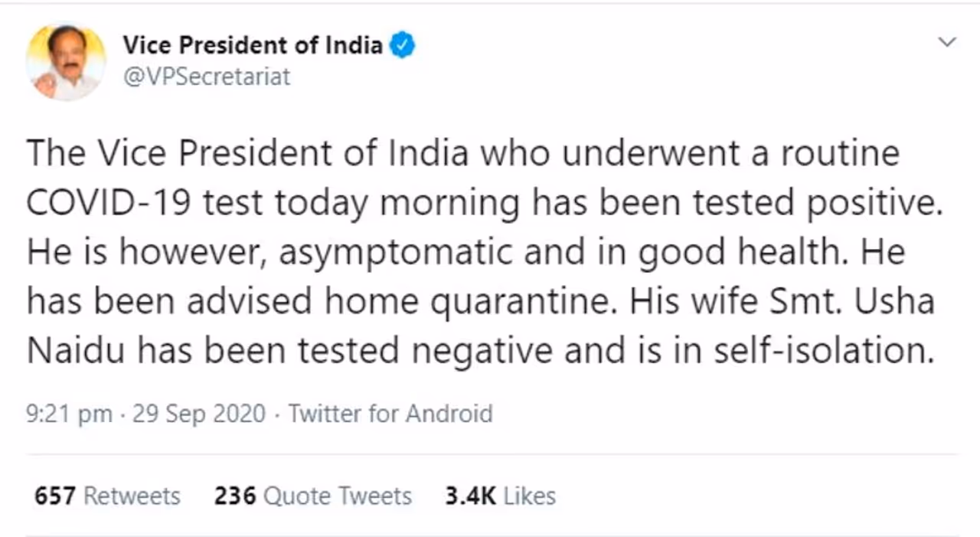Show the 3.4K Likes list
Image resolution: width=980 pixels, height=537 pixels.
tap(500, 496)
